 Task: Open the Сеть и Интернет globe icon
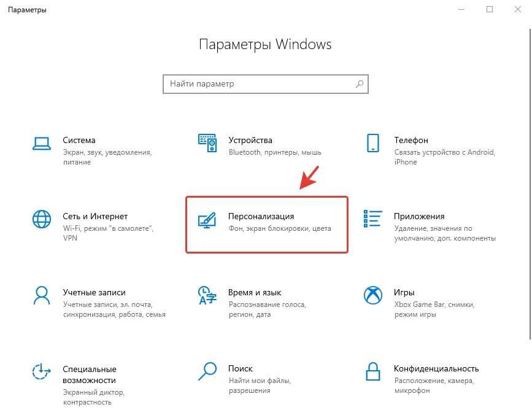pos(41,219)
